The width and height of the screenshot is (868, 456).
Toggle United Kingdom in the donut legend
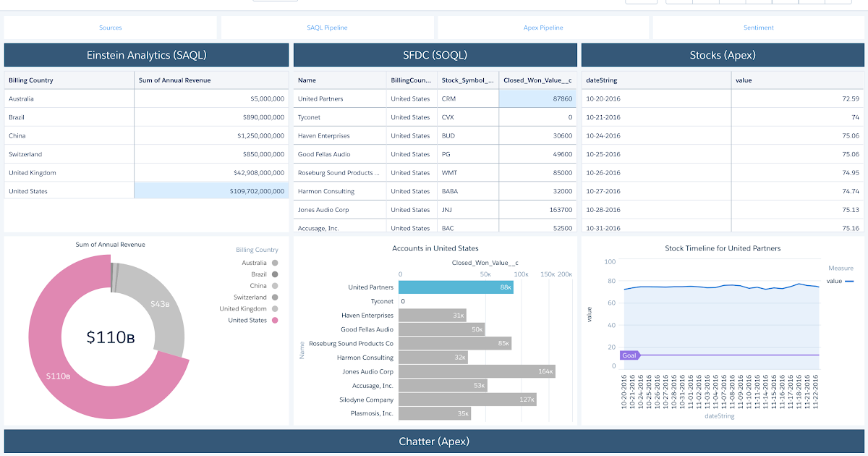249,309
